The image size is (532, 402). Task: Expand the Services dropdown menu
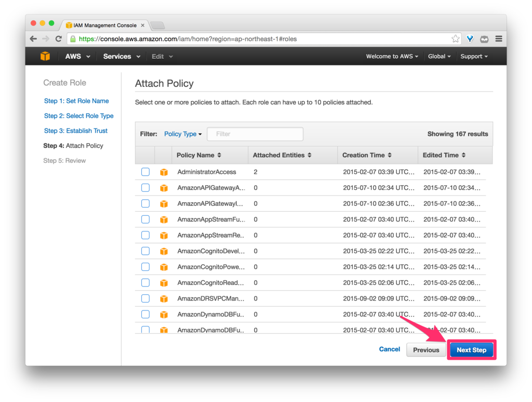(122, 56)
